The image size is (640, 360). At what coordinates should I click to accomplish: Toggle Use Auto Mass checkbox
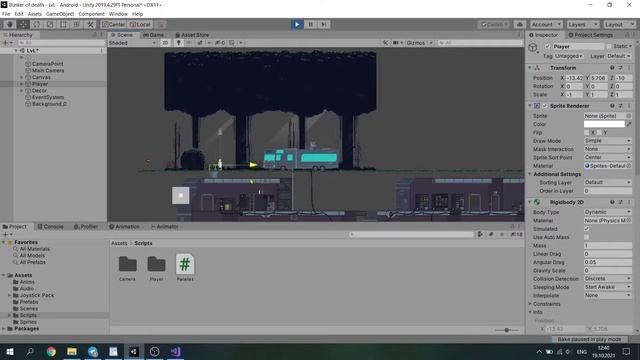[587, 237]
